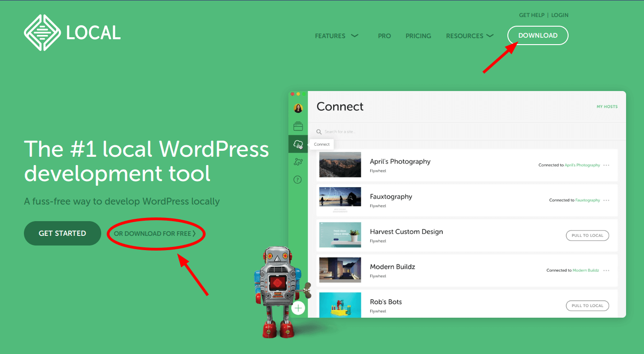Click the Download button in the header
The height and width of the screenshot is (354, 644).
tap(538, 35)
